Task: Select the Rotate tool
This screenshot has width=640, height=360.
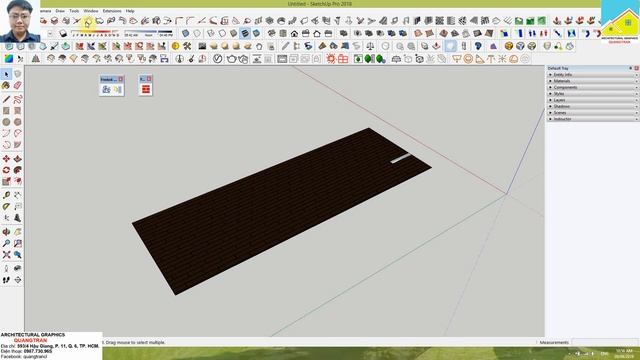Action: pos(6,170)
